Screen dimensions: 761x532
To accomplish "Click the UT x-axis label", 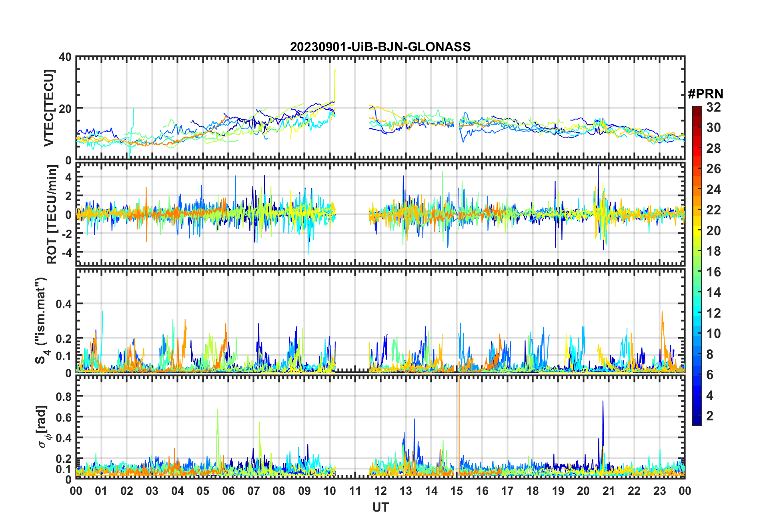I will point(380,507).
